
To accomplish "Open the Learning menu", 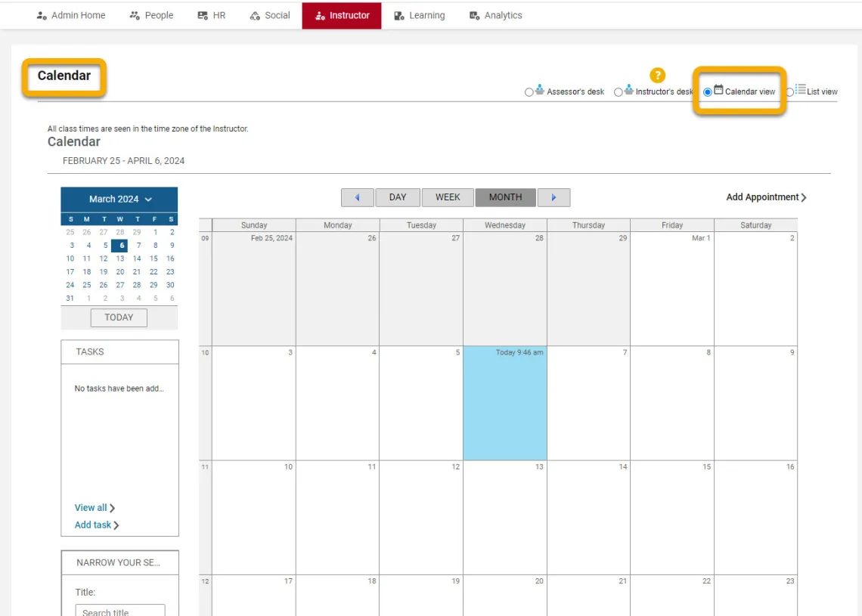I will coord(420,15).
